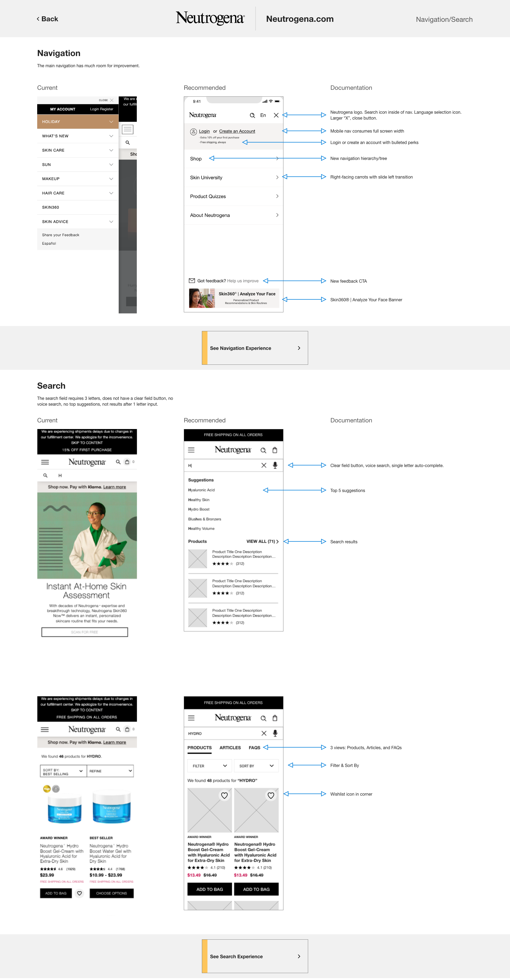Click the SCAN FOR FREE button
510x980 pixels.
click(x=84, y=632)
